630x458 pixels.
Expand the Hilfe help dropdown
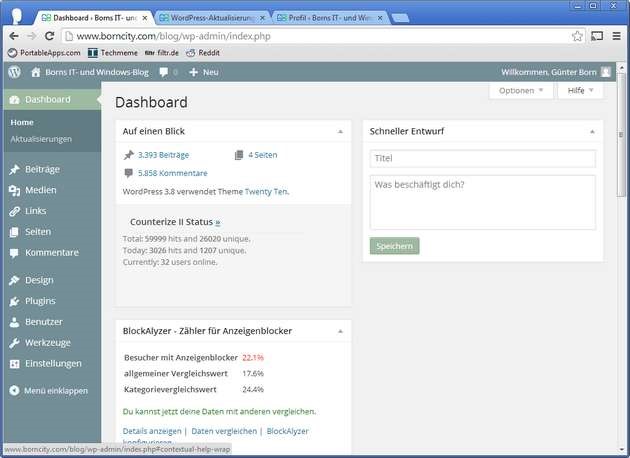580,90
